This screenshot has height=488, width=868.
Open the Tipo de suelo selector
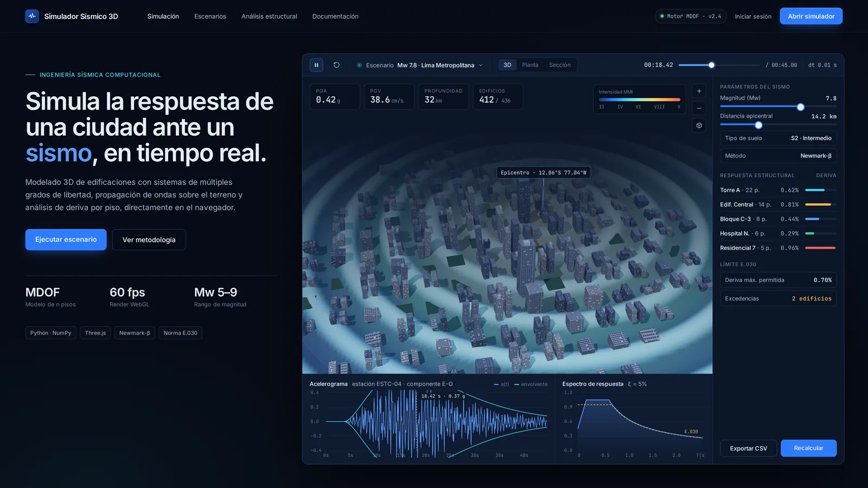pos(778,138)
